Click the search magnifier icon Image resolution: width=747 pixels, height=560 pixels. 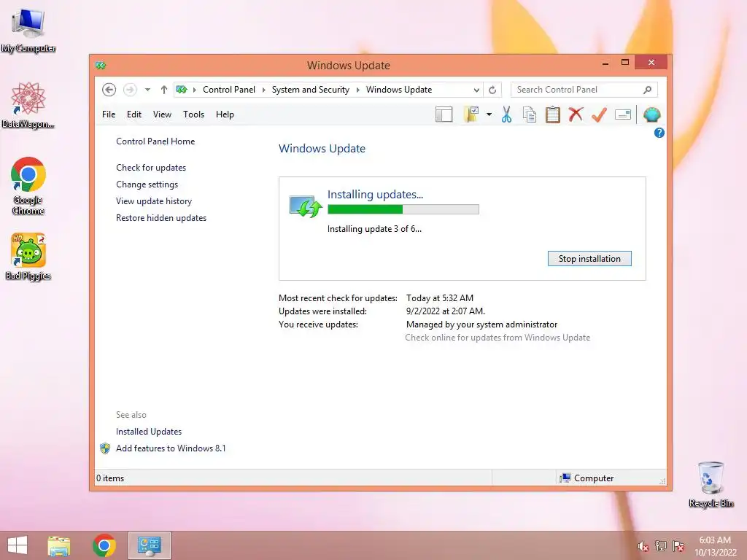coord(648,90)
